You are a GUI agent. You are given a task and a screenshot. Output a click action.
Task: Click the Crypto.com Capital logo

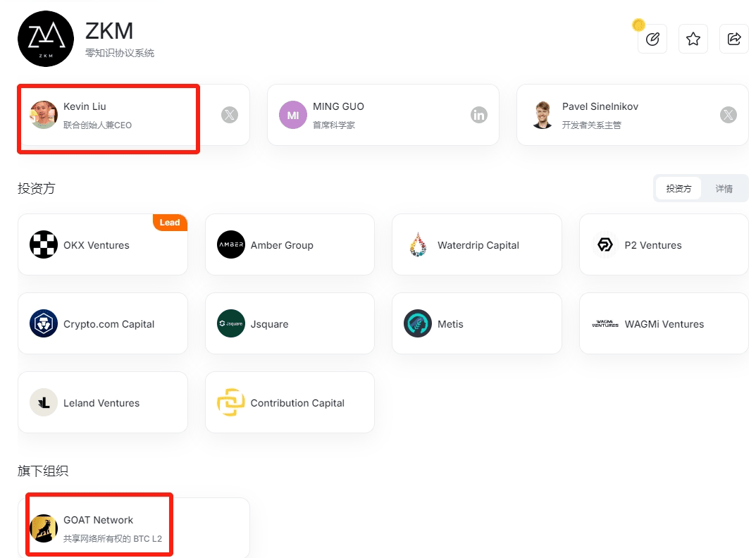pos(44,323)
